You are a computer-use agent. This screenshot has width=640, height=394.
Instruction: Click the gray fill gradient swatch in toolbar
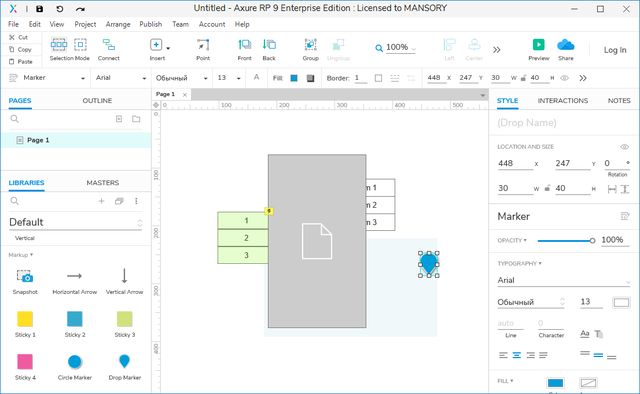point(310,78)
